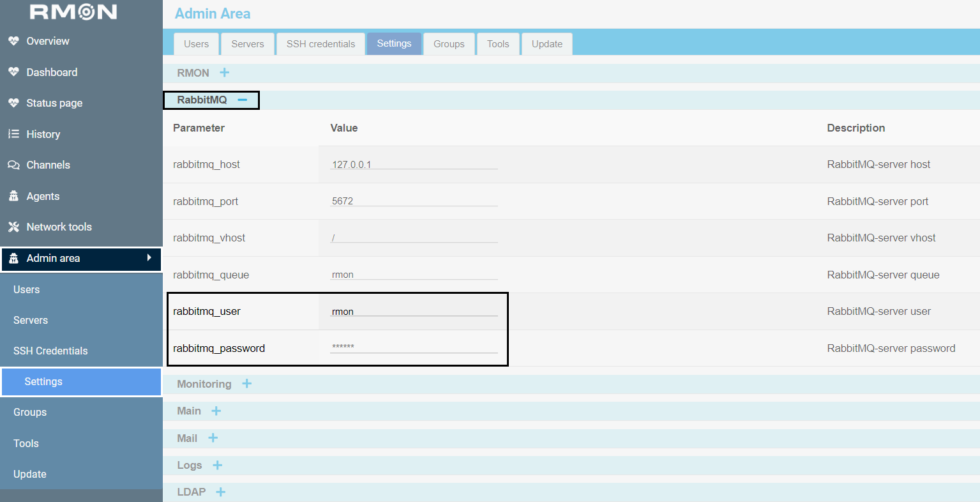Image resolution: width=980 pixels, height=502 pixels.
Task: Click the rabbitmq_host value field
Action: (414, 164)
